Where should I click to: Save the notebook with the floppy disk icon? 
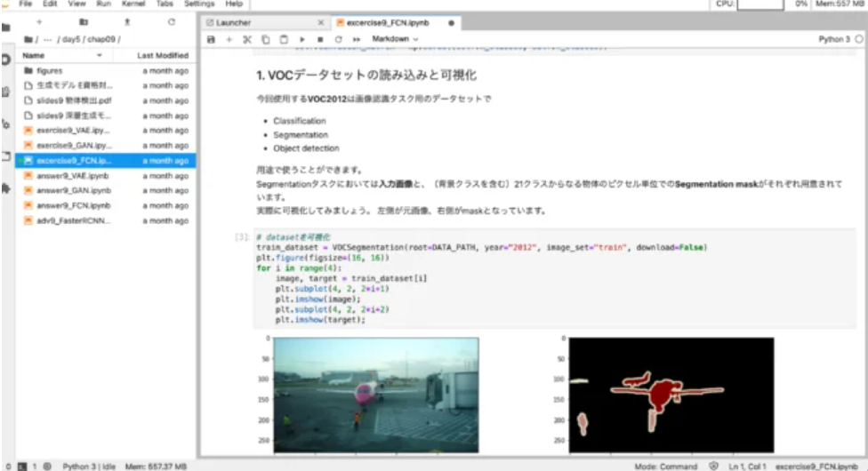211,39
